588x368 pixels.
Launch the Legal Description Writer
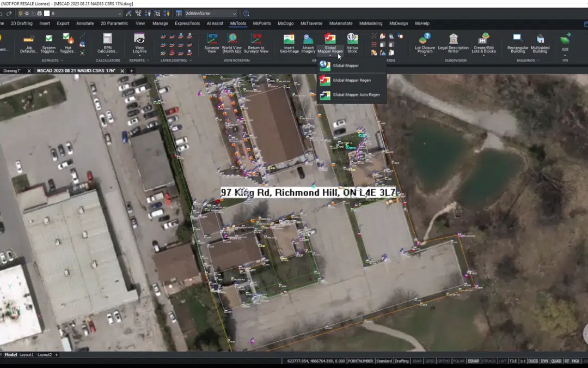(x=453, y=43)
